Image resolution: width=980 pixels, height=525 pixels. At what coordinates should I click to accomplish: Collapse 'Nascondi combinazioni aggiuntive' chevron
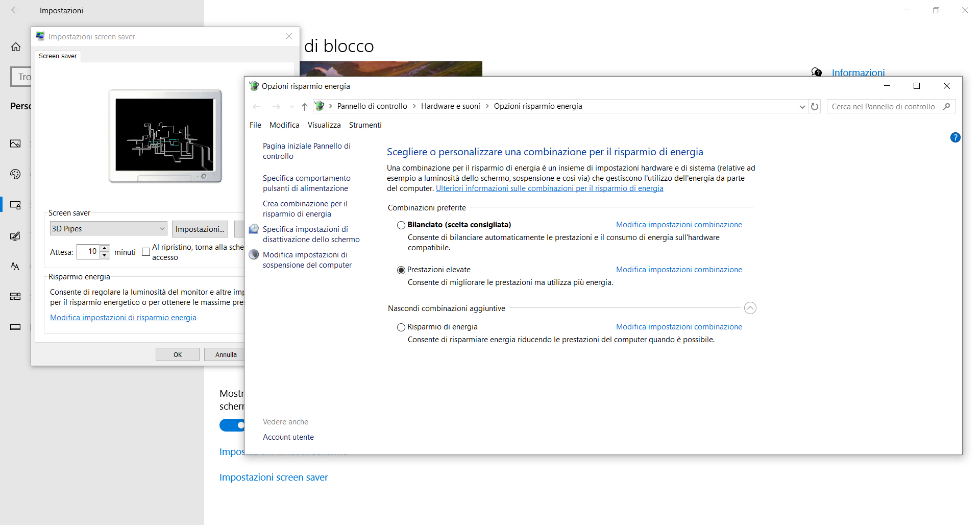750,308
